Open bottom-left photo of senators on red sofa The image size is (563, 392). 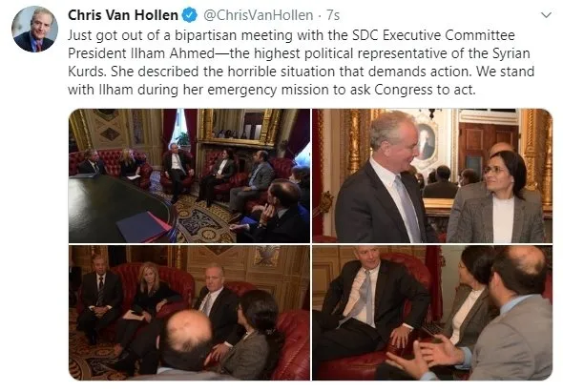(x=189, y=313)
